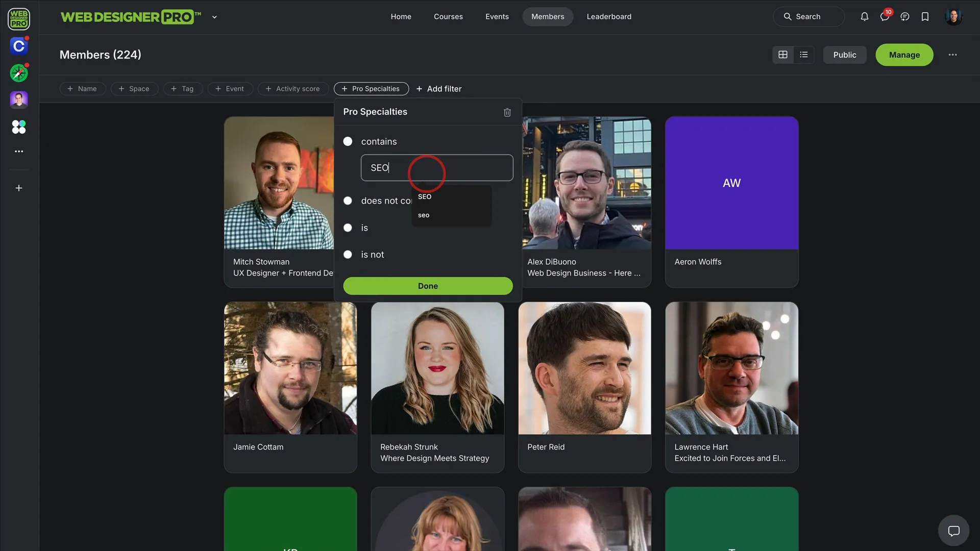Click the SEO filter text field
This screenshot has height=551, width=980.
[437, 168]
